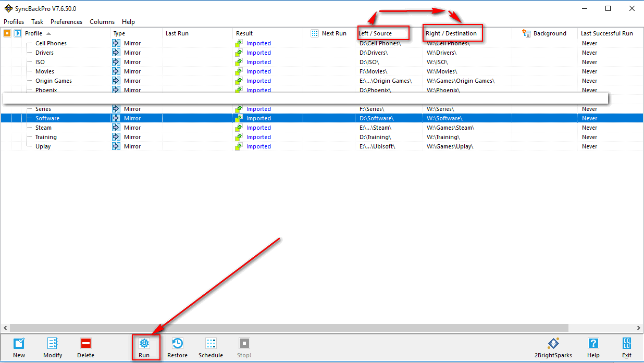Image resolution: width=644 pixels, height=363 pixels.
Task: Click the Help toolbar button
Action: point(593,348)
